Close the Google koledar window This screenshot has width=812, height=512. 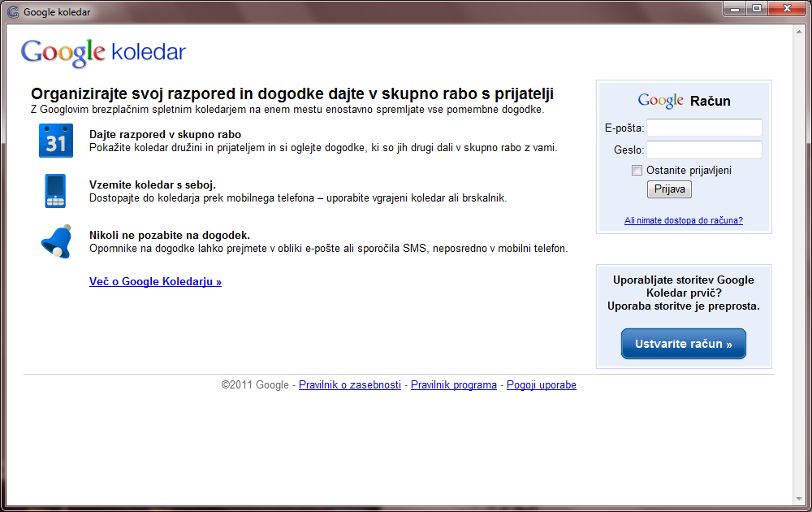click(x=787, y=9)
